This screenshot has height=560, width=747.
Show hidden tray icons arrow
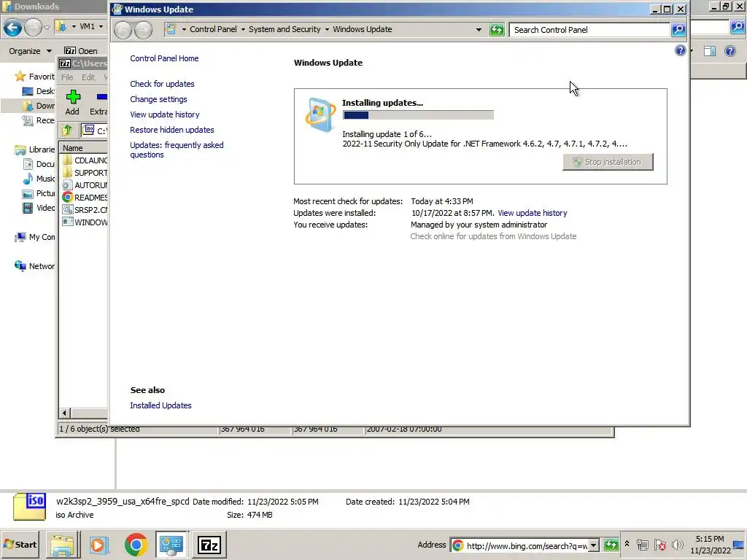pos(627,543)
